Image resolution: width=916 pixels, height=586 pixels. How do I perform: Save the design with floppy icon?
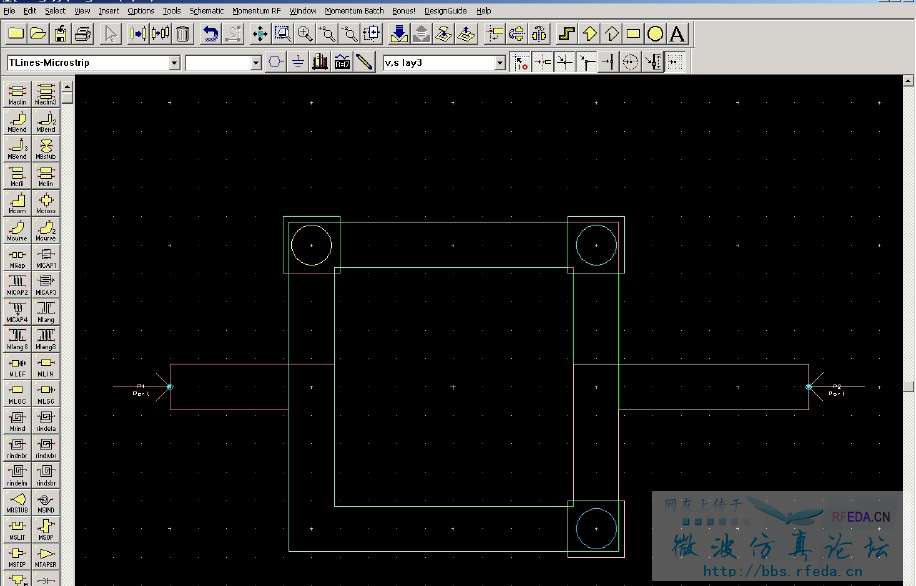click(61, 34)
